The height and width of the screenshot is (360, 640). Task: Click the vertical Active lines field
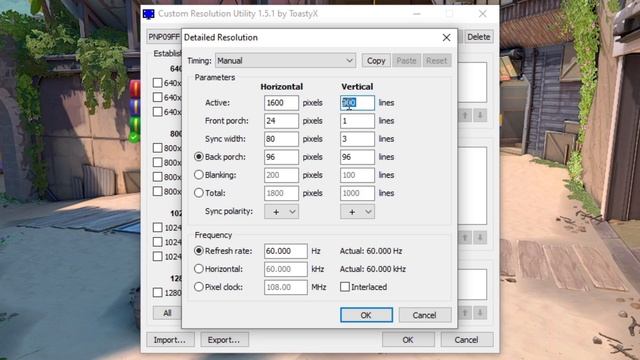pos(357,103)
